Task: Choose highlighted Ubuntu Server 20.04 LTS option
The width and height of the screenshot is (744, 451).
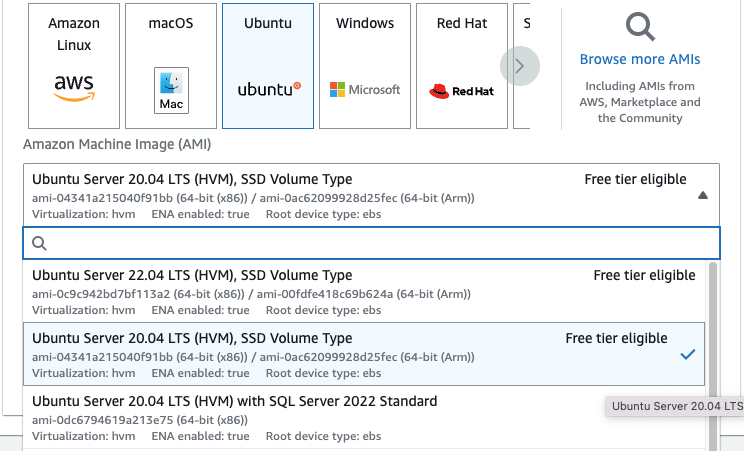Action: pos(364,354)
